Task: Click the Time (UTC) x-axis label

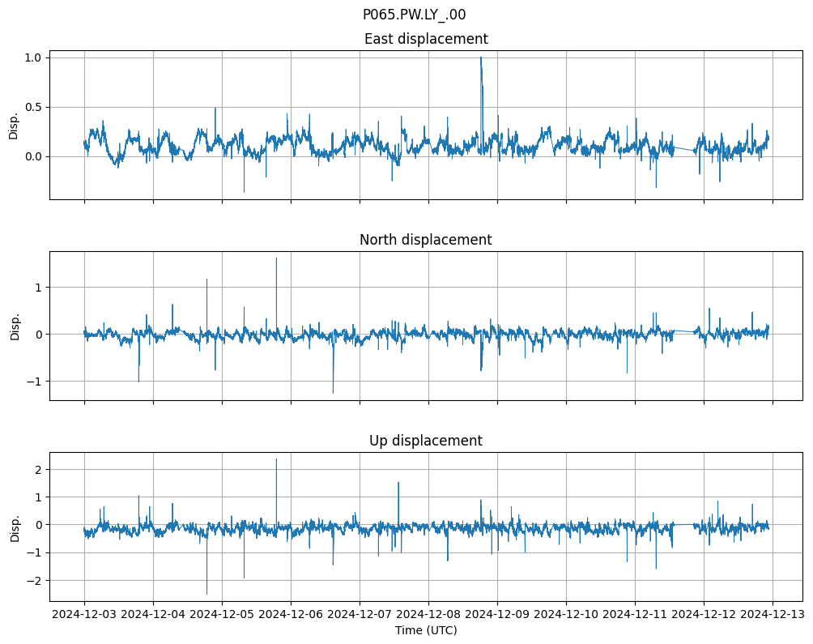Action: click(x=426, y=629)
